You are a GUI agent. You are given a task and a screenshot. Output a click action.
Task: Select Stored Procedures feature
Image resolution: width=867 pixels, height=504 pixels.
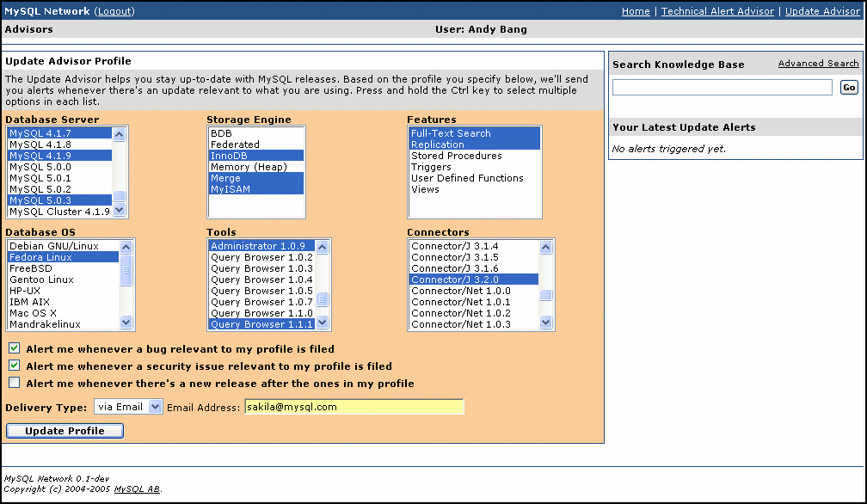475,156
